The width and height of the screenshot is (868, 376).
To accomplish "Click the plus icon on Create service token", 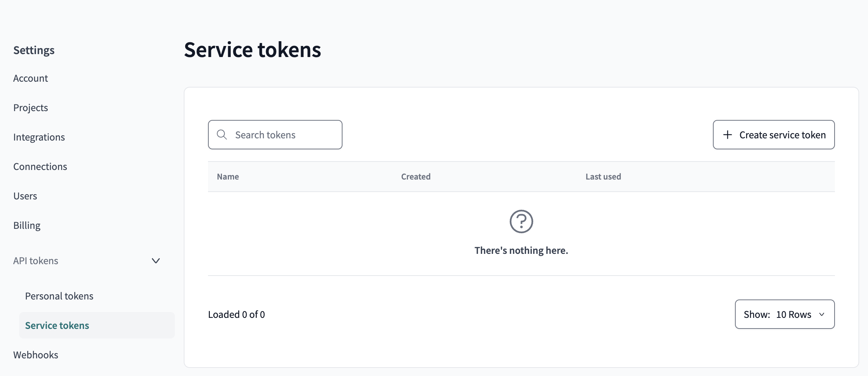I will click(x=727, y=135).
